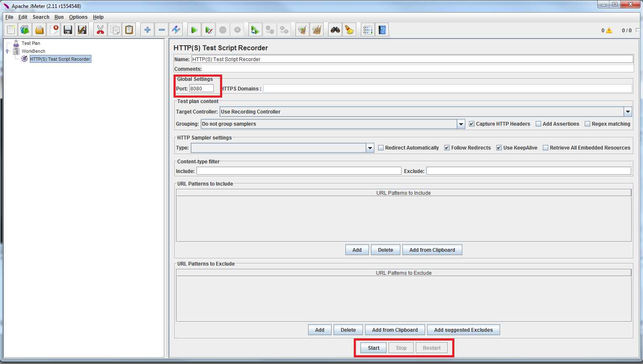Screen dimensions: 643x364
Task: Check Retrieve All Embedded Resources
Action: point(546,148)
